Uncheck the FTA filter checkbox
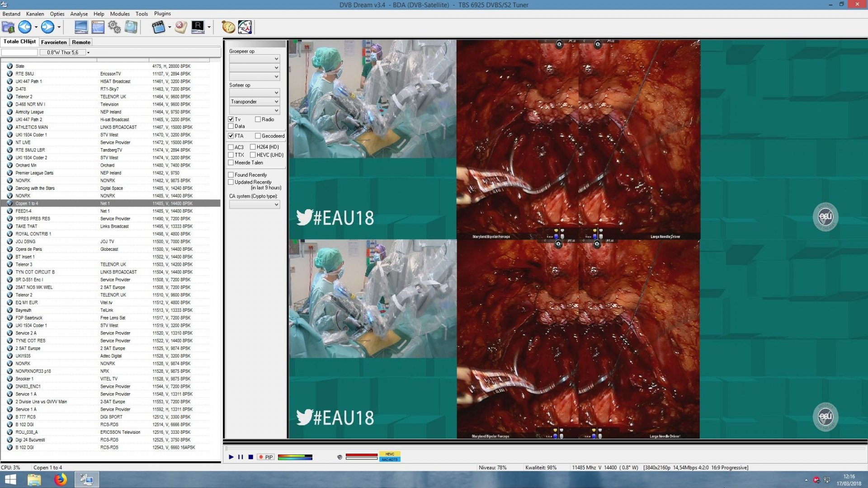 (231, 136)
